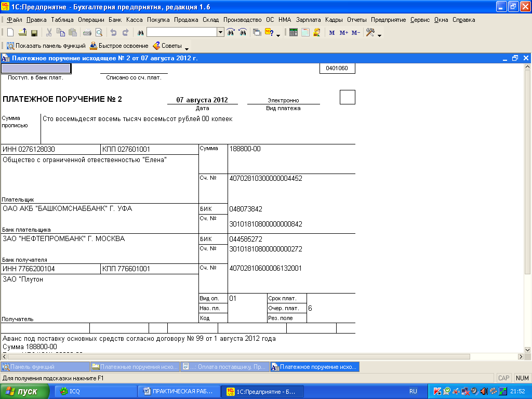Viewport: 532px width, 399px height.
Task: Open the Сервис menu
Action: [420, 20]
